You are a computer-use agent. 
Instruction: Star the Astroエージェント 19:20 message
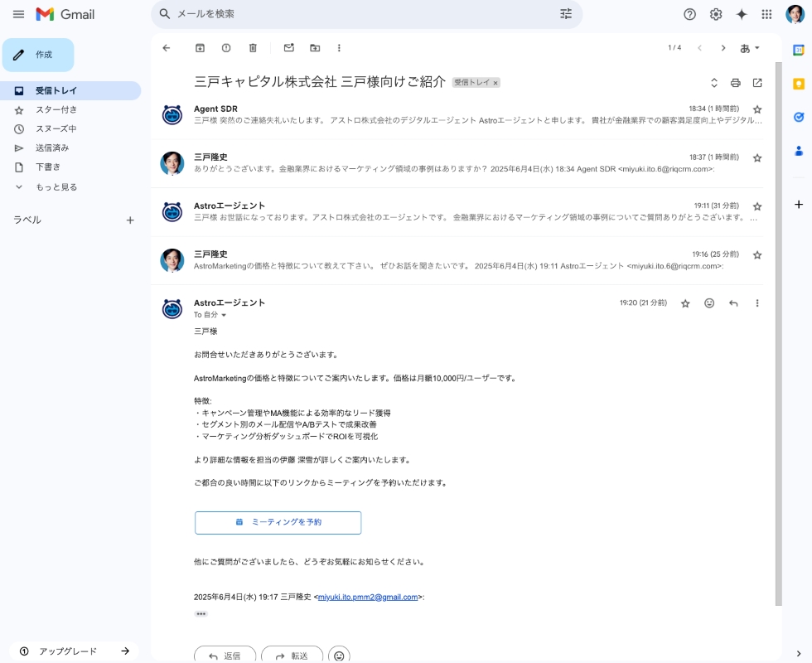(685, 303)
